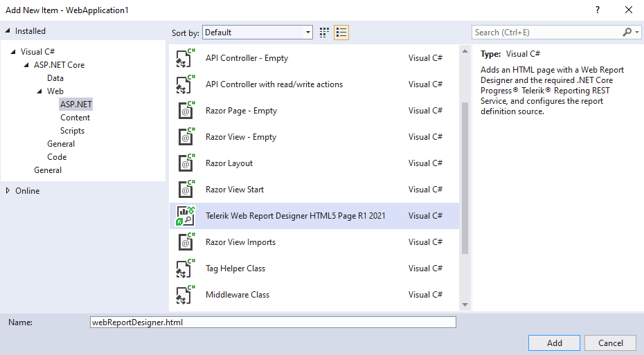Click the Installed section label
The image size is (644, 355).
pos(30,30)
